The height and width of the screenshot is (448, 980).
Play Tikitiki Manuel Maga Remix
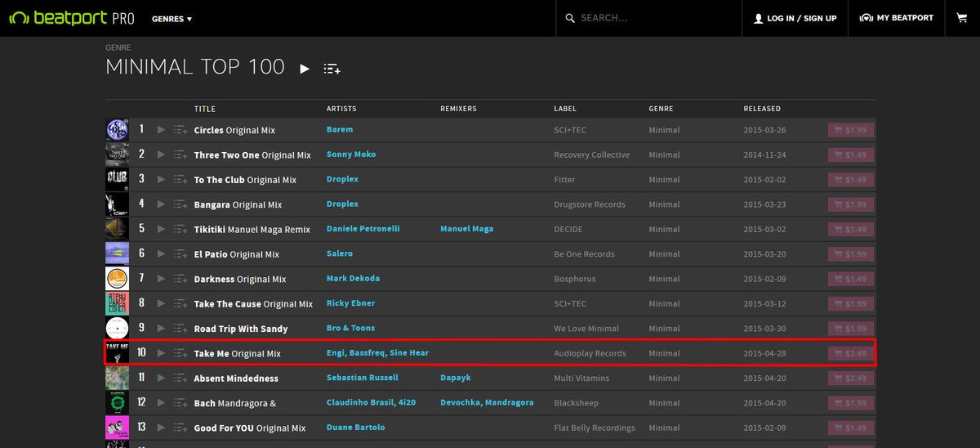point(161,229)
